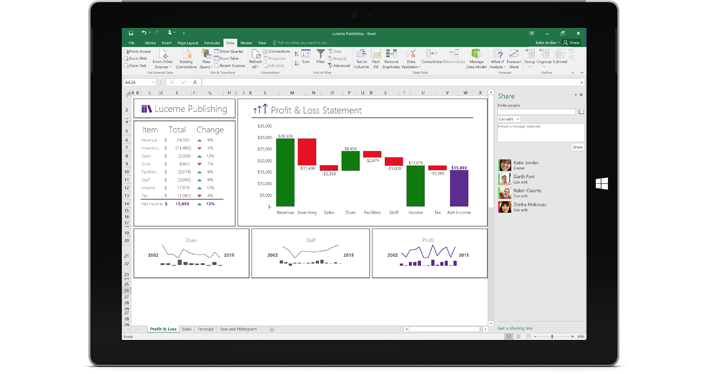Choose From Table in Get & Transform
The width and height of the screenshot is (713, 374).
[x=226, y=58]
